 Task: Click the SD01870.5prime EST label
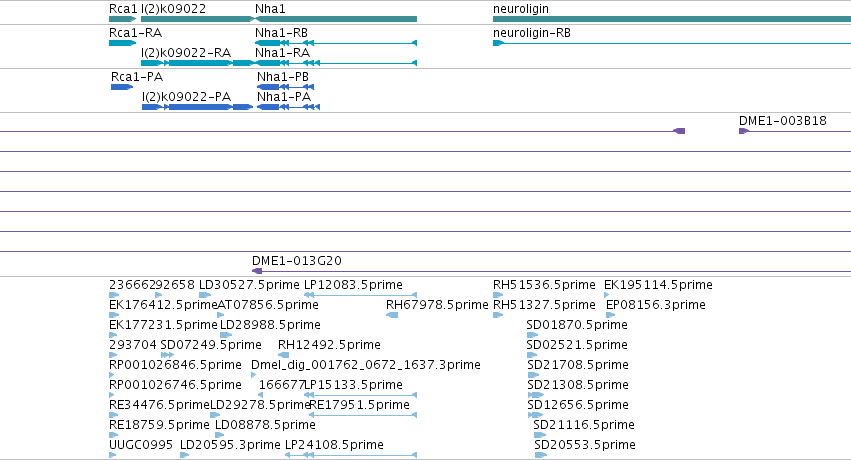[577, 324]
